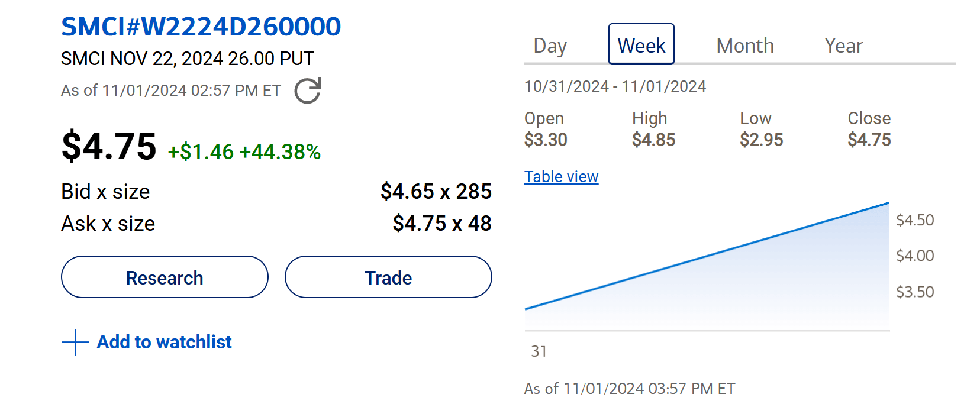
Task: Click the High price $4.85
Action: (653, 140)
